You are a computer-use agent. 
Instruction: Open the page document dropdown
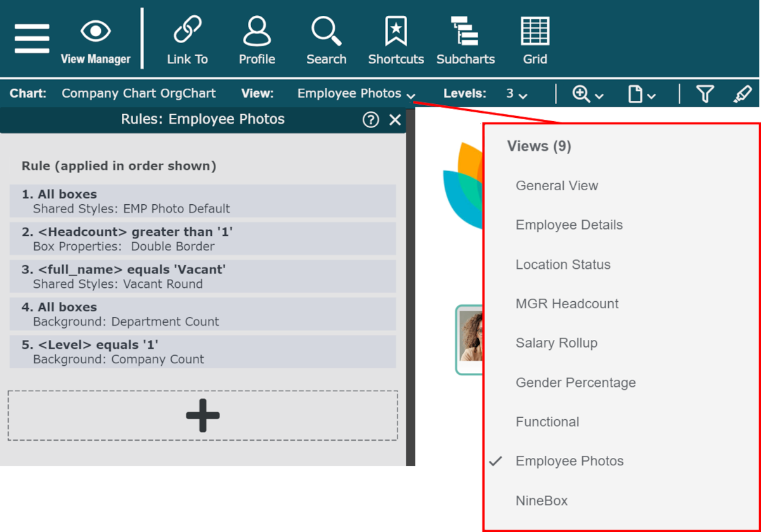641,94
